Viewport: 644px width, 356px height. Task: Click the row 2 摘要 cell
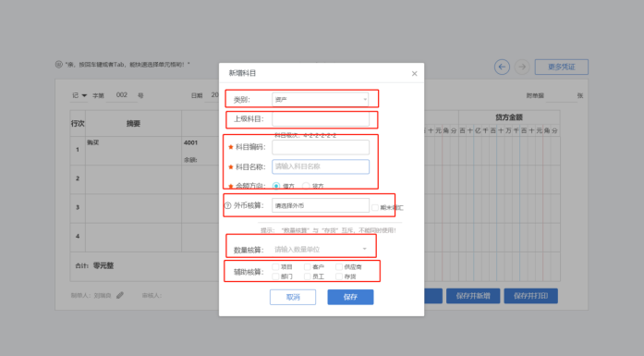pos(133,180)
